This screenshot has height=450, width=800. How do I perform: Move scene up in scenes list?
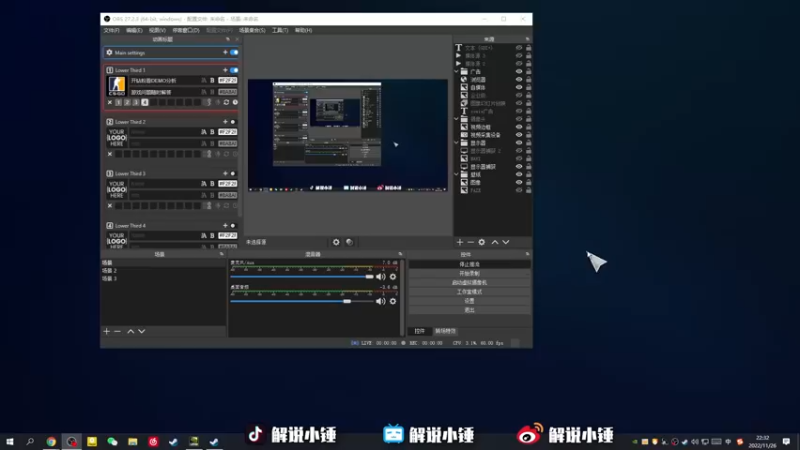(131, 332)
